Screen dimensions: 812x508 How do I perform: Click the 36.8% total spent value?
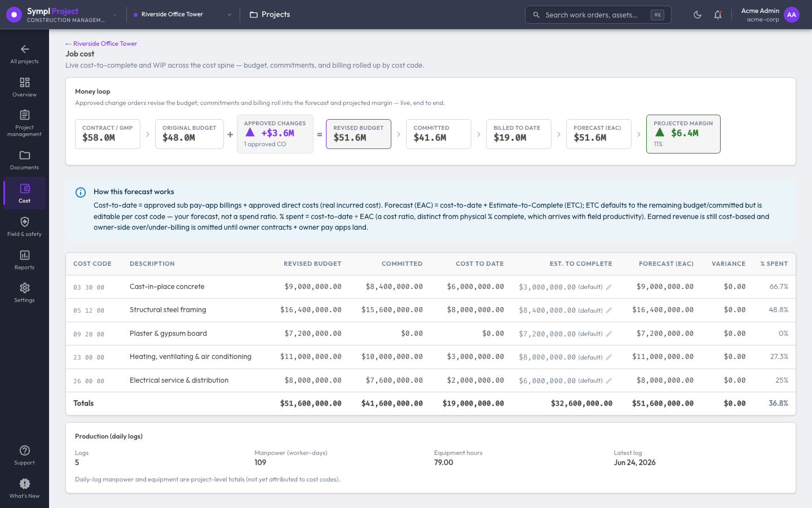pyautogui.click(x=778, y=403)
